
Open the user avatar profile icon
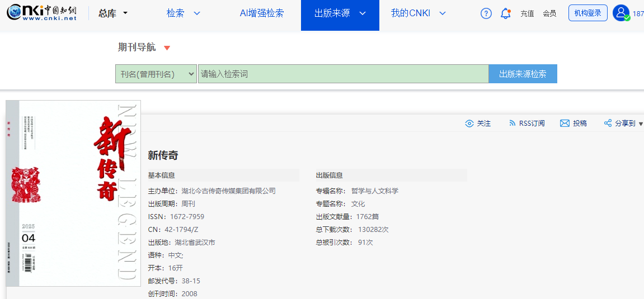(621, 13)
